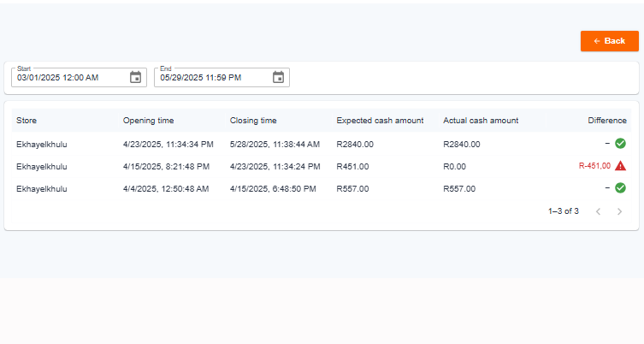This screenshot has height=344, width=644.
Task: Click the orange Back button
Action: [x=610, y=41]
